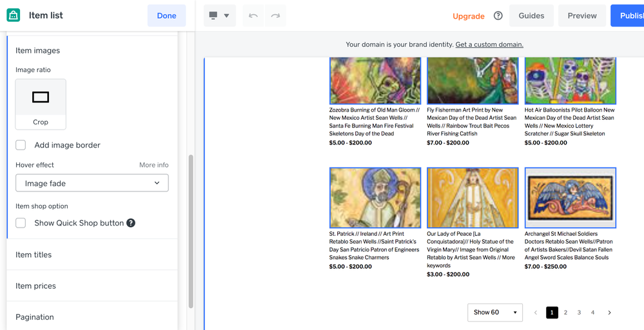The width and height of the screenshot is (644, 330).
Task: Open the Show 60 items dropdown
Action: [x=494, y=313]
